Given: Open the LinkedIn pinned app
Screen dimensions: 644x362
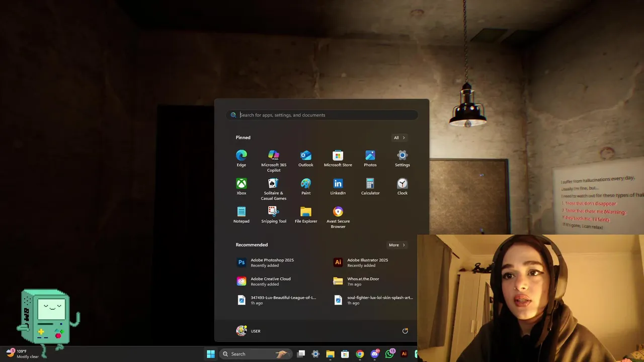Looking at the screenshot, I should (x=338, y=187).
